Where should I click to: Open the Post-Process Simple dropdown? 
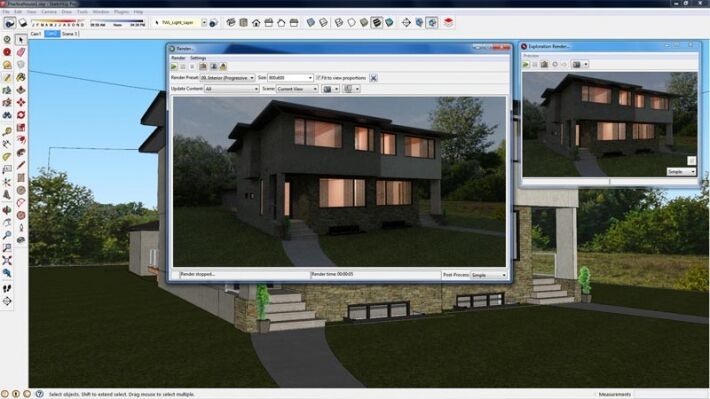(x=489, y=275)
